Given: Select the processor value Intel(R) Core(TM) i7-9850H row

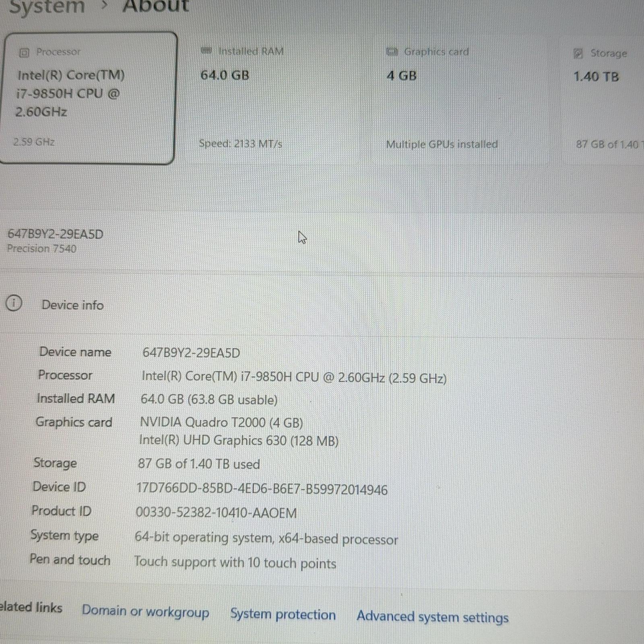Looking at the screenshot, I should tap(294, 377).
